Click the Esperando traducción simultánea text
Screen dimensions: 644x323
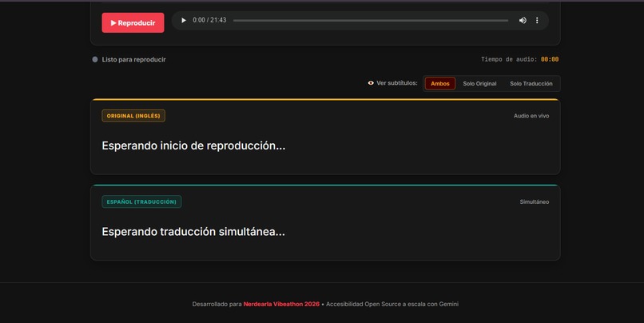click(x=193, y=232)
